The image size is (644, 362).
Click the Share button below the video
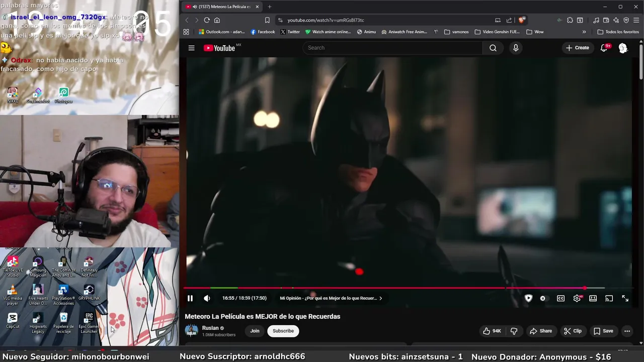(541, 331)
